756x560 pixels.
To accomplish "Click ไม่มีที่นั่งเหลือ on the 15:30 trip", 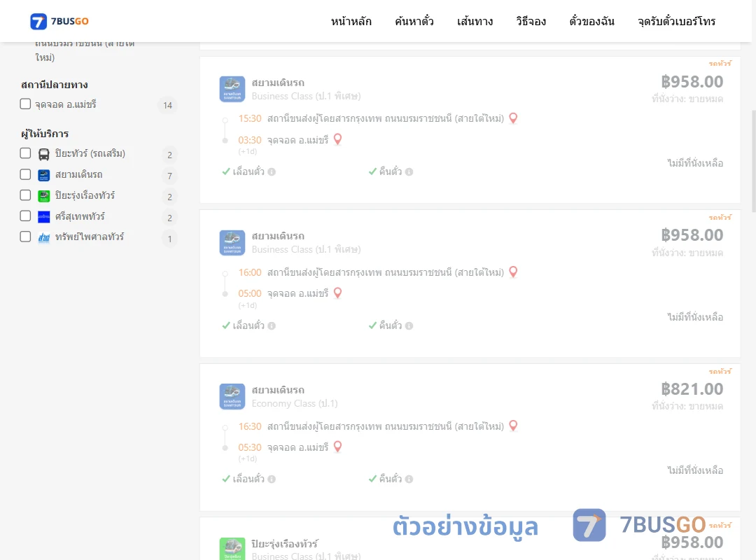I will (695, 163).
